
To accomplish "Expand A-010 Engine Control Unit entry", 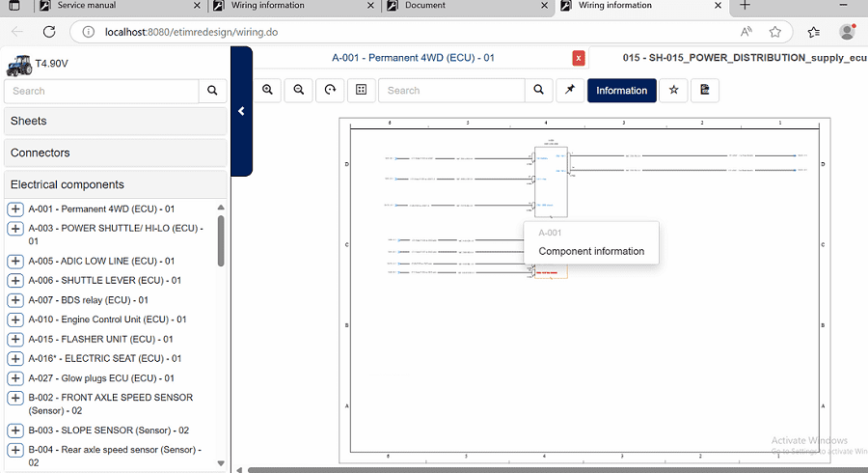I will [x=15, y=320].
